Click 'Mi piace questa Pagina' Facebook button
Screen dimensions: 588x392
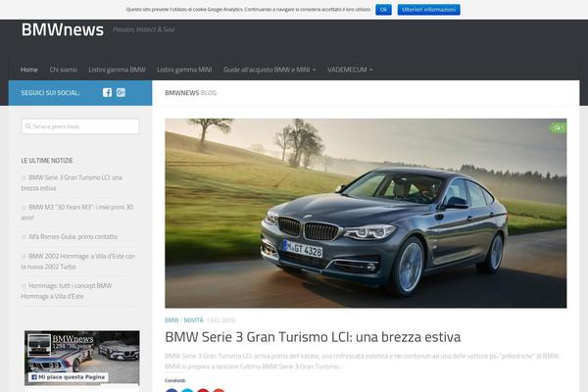tap(69, 377)
